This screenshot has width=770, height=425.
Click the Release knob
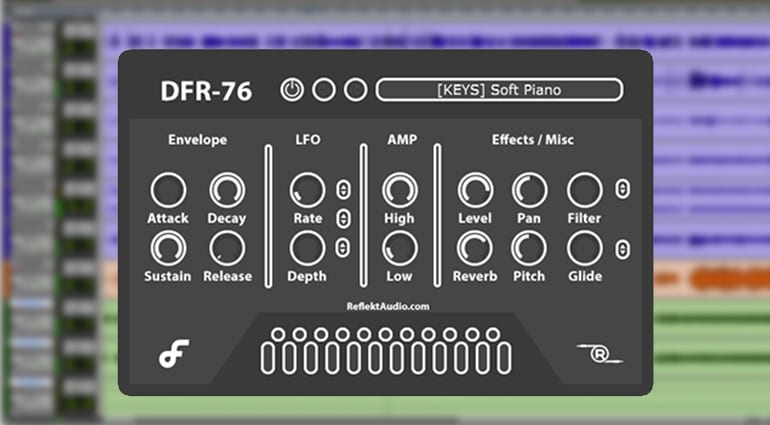point(227,249)
